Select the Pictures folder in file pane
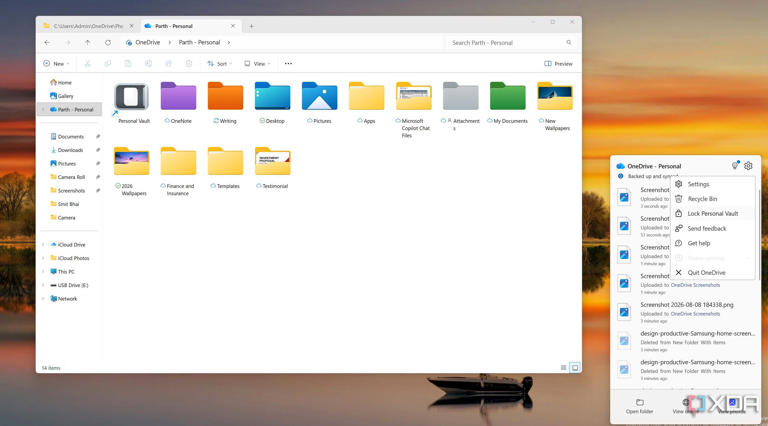Screen dimensions: 768x426 click(319, 102)
